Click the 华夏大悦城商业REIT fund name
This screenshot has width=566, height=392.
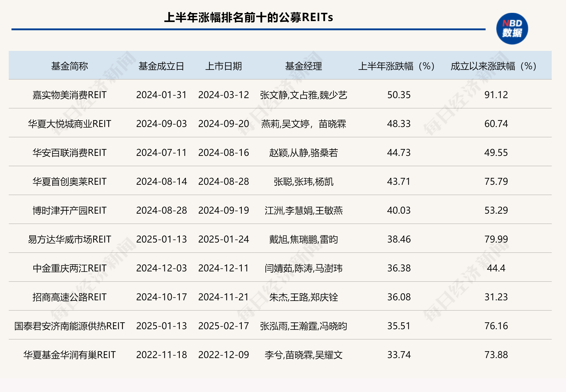pyautogui.click(x=70, y=124)
